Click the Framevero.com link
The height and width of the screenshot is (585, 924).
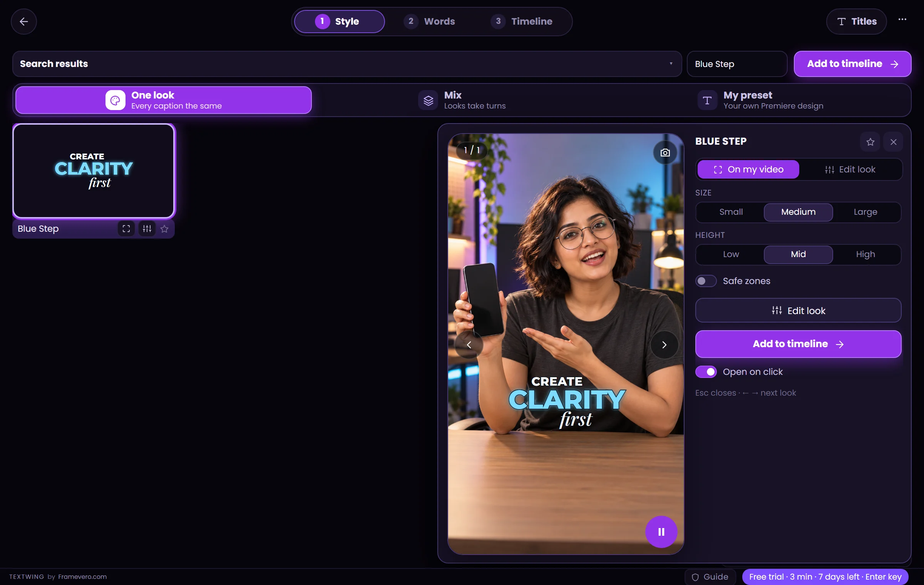pyautogui.click(x=82, y=577)
